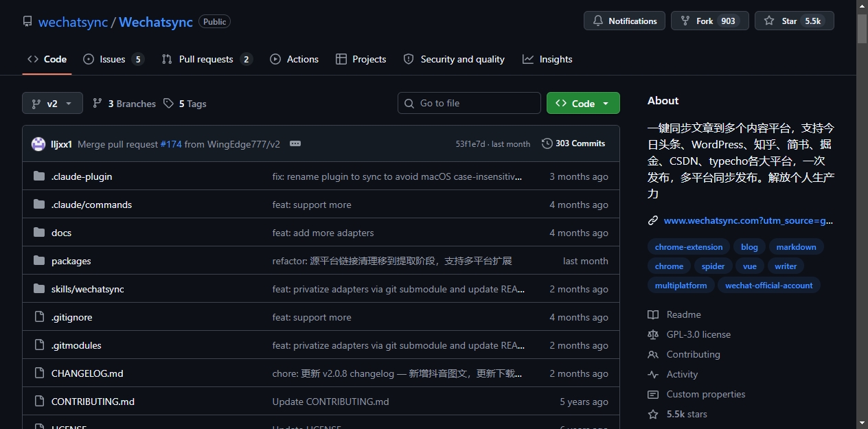
Task: Open the Issues tab
Action: 113,59
